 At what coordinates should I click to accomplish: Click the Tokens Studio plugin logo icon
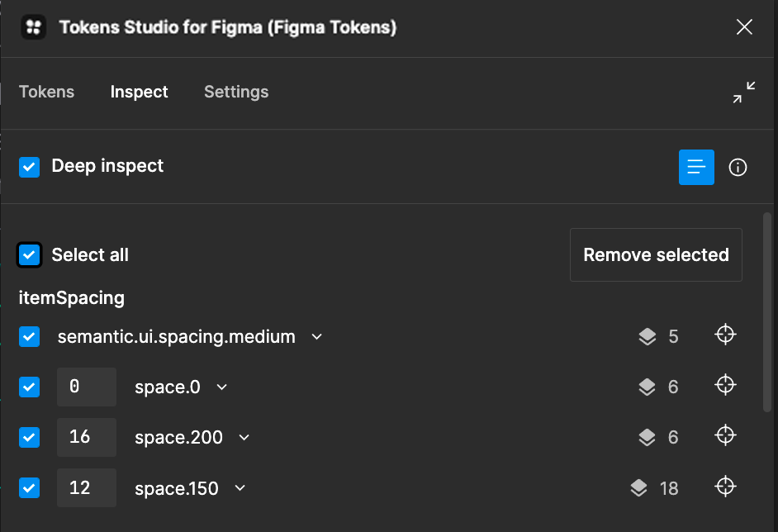[x=33, y=26]
